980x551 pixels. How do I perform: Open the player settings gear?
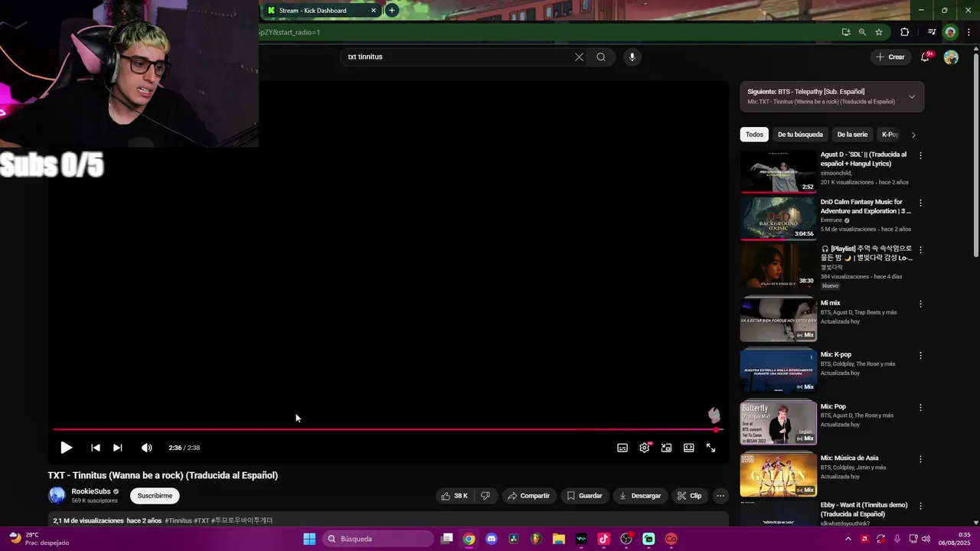coord(645,448)
